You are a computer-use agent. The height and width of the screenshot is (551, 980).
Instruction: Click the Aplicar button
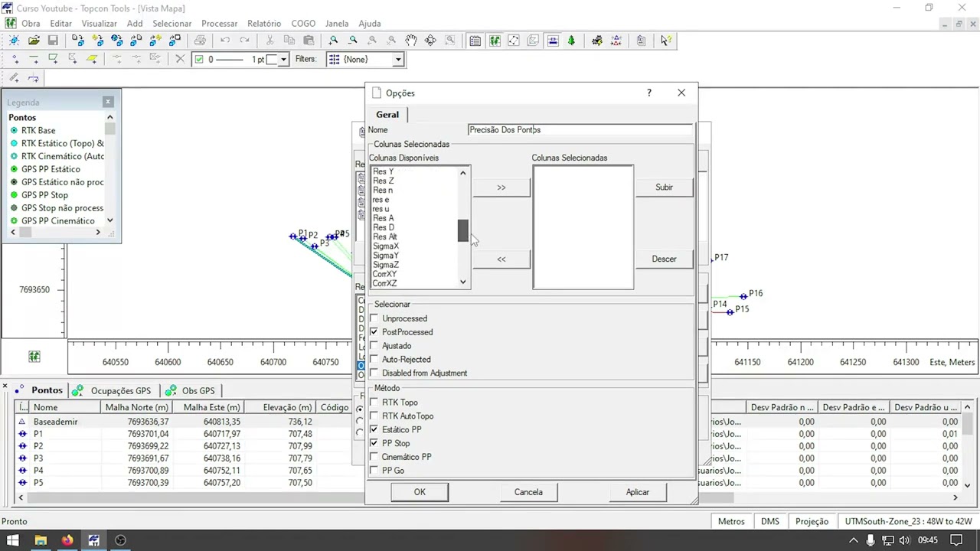638,492
